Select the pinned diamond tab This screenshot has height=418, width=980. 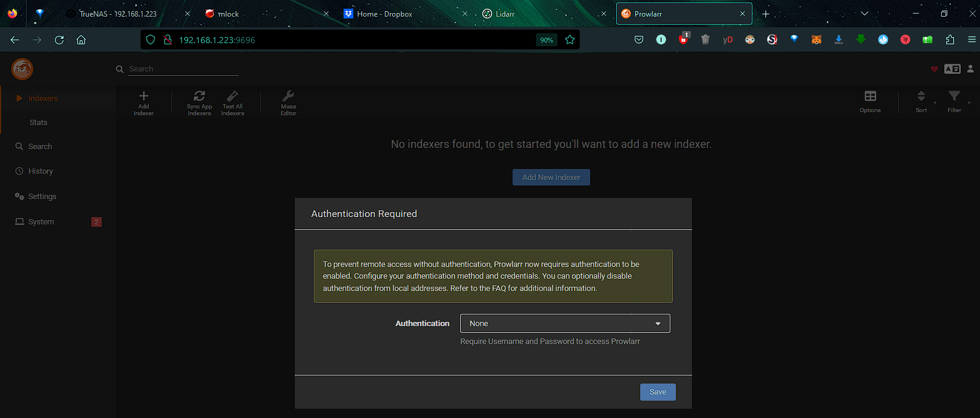coord(40,14)
